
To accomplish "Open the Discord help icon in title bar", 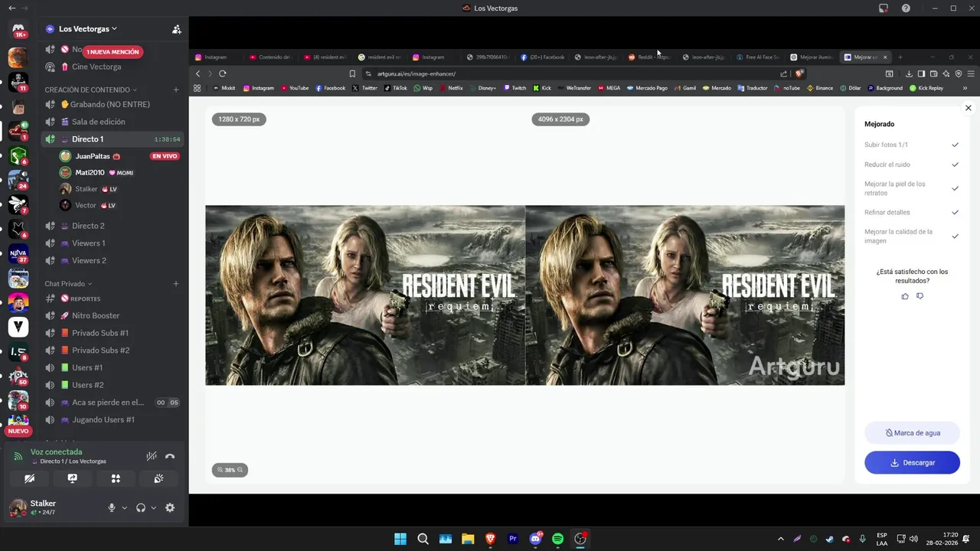I will [x=906, y=8].
